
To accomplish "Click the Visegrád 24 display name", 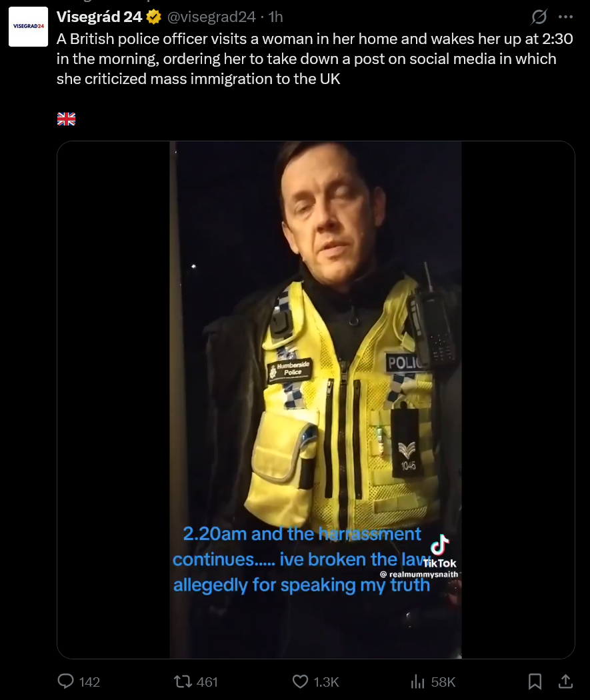I will 99,17.
